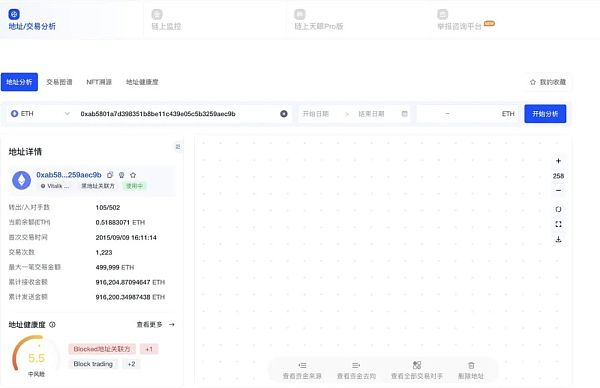Click the Ethereum logo avatar in address details
600x388 pixels.
(21, 180)
